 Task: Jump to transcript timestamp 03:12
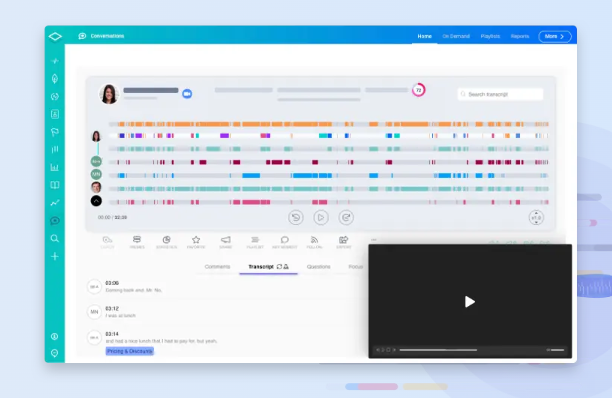[112, 308]
